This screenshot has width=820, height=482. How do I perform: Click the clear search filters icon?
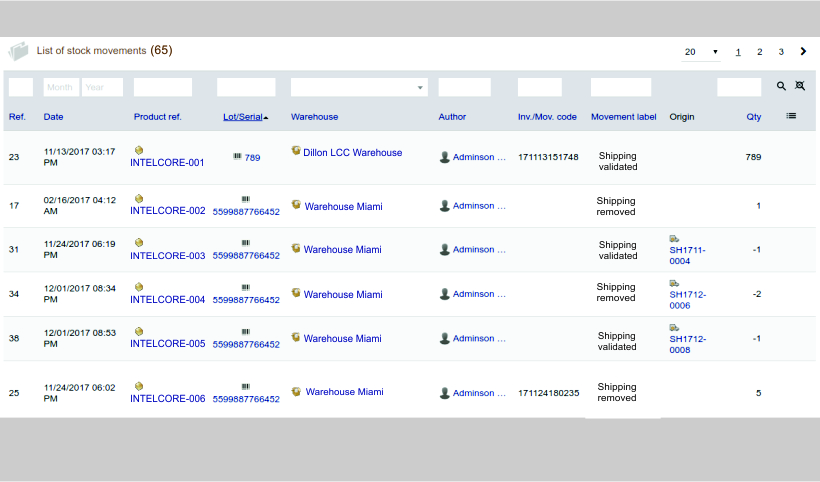click(799, 87)
